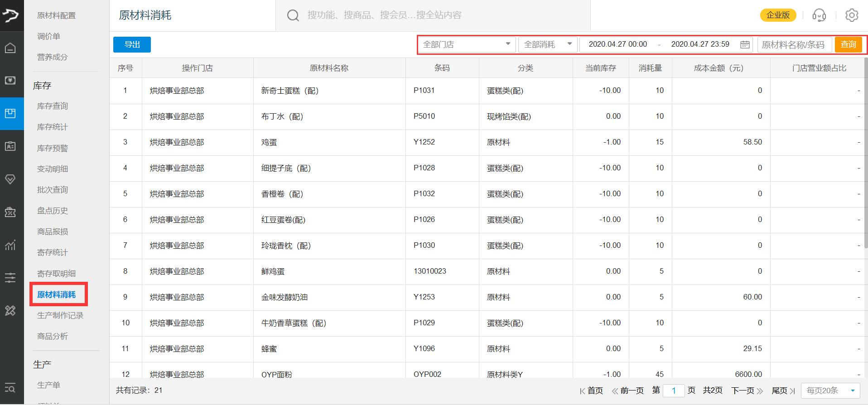
Task: Open the coupon percent sidebar icon
Action: pos(10,212)
